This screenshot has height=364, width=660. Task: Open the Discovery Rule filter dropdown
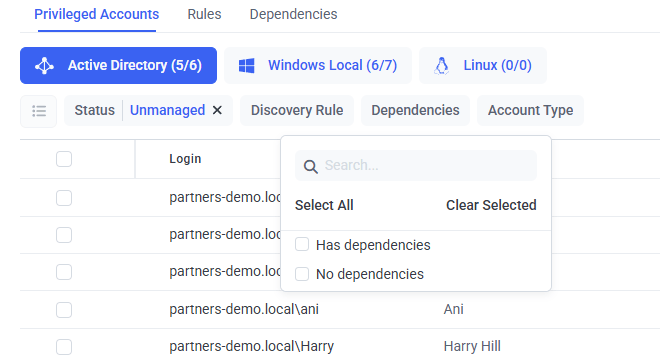[297, 110]
